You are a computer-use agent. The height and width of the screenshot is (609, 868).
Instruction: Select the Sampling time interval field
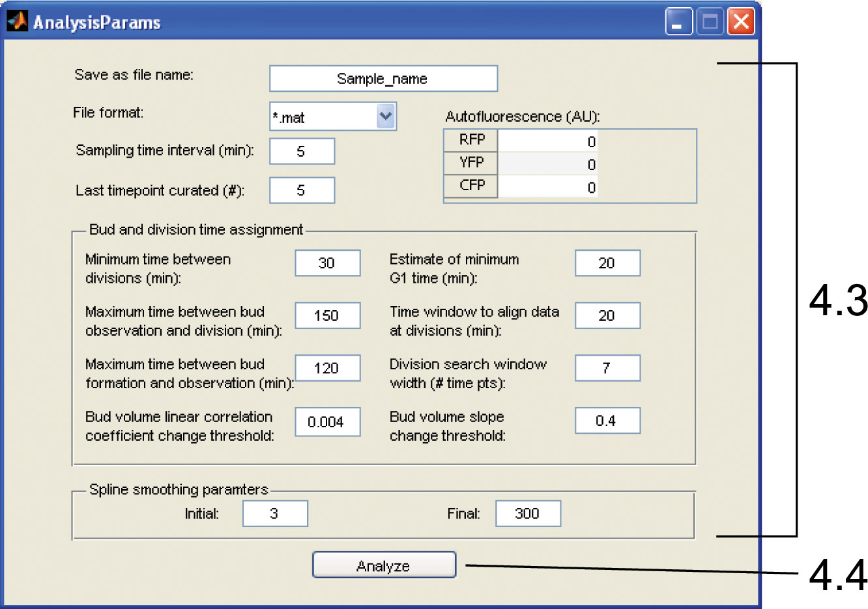[x=302, y=151]
